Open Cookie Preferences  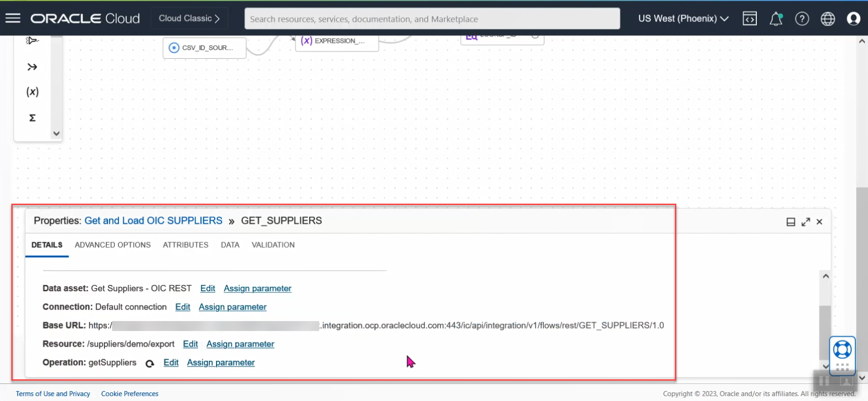point(130,394)
